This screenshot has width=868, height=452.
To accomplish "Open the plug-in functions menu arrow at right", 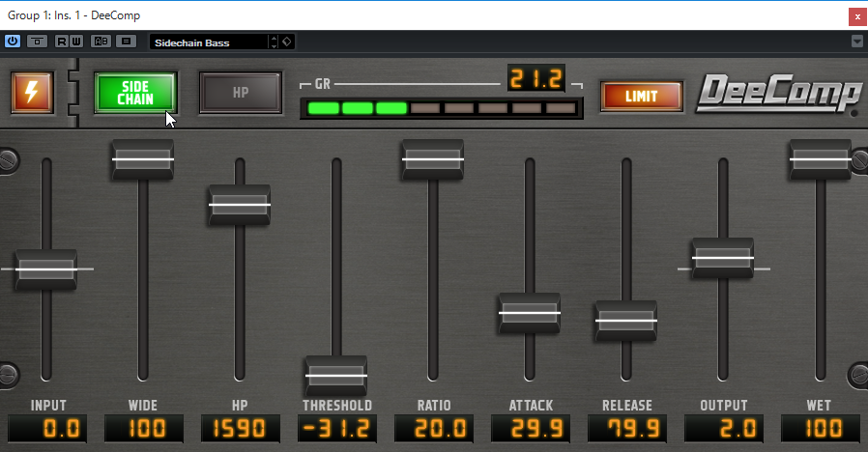I will (x=857, y=42).
